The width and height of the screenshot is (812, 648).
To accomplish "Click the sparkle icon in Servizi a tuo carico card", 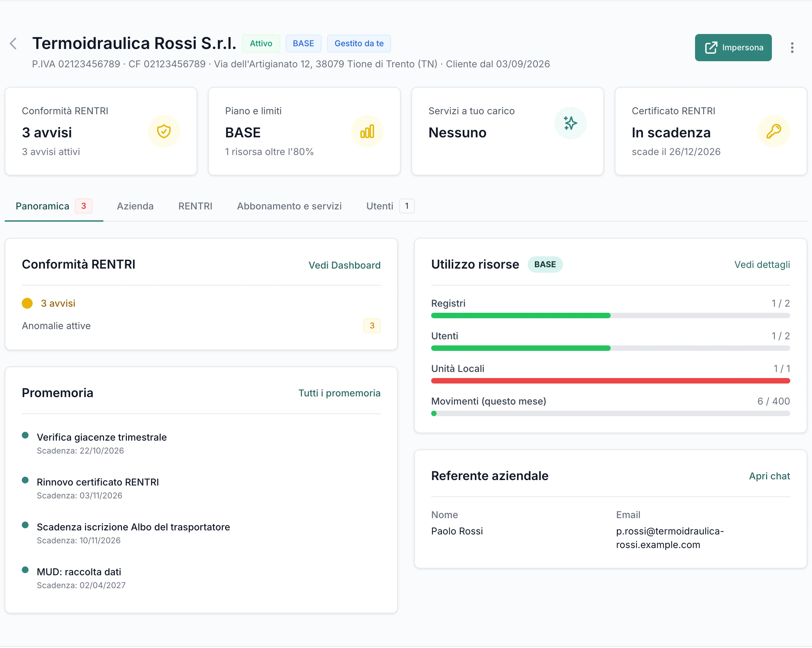I will [x=570, y=123].
